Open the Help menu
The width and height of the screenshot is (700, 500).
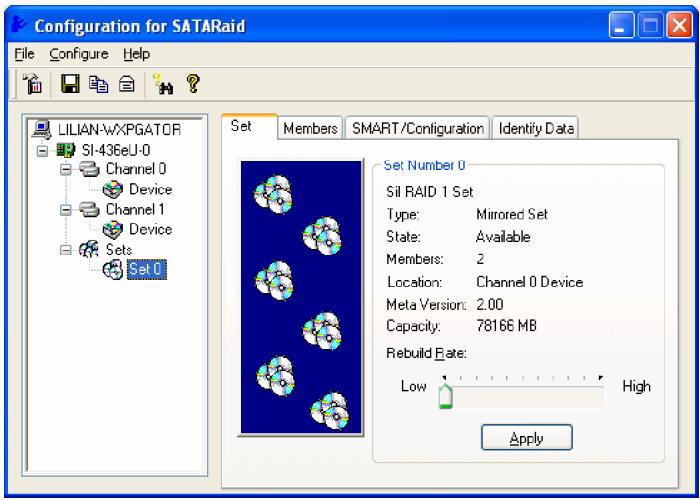pyautogui.click(x=136, y=54)
